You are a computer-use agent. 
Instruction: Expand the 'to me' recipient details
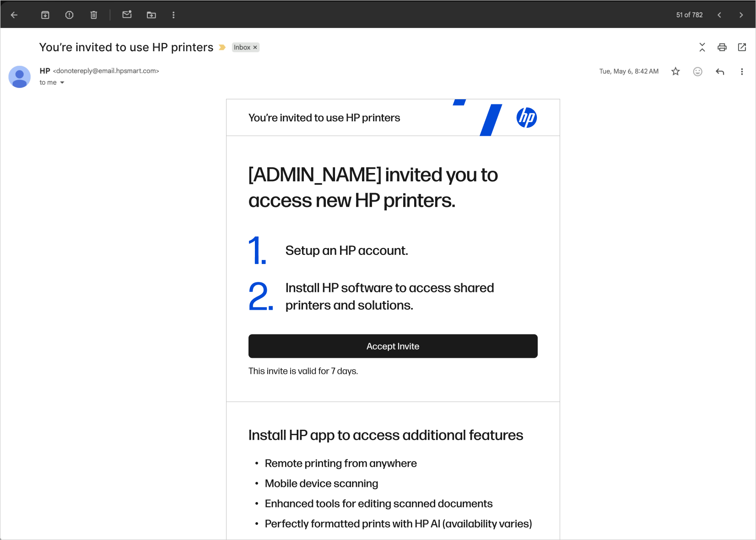62,83
